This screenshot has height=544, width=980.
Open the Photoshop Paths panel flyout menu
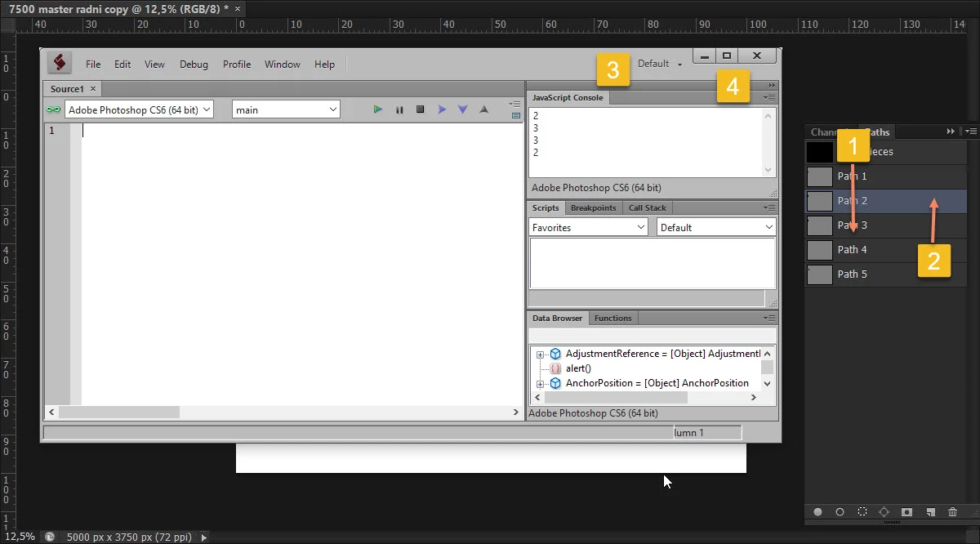tap(971, 132)
